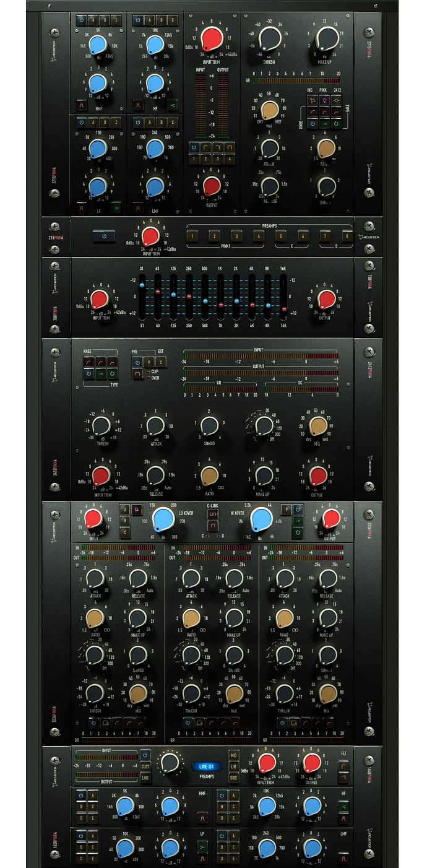Click the S button under EXT in 2412
The image size is (427, 868).
[160, 362]
